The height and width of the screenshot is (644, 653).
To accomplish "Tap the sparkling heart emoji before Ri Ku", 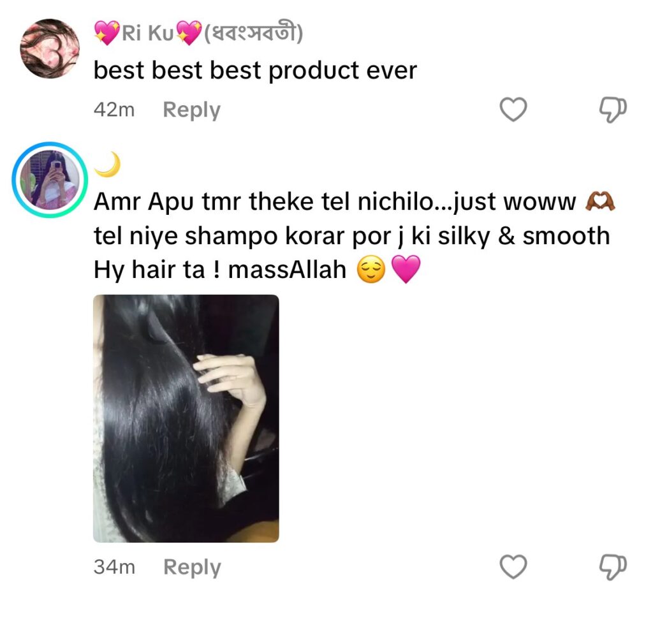I will pyautogui.click(x=106, y=33).
